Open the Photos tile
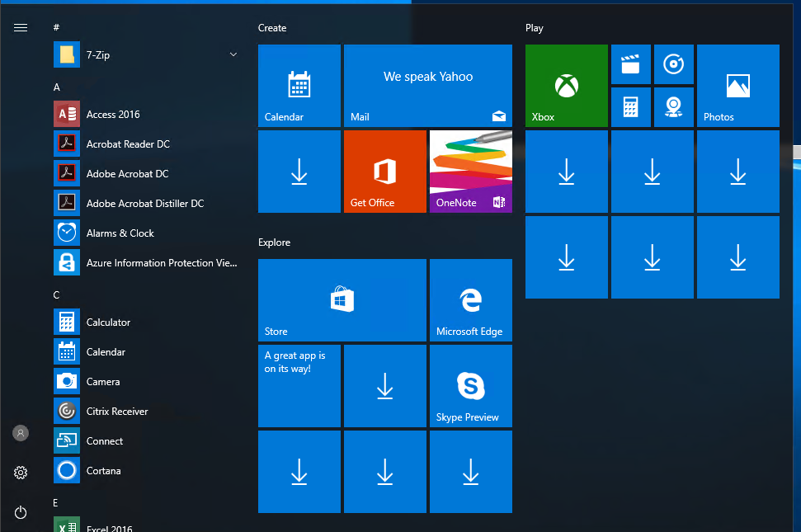 tap(737, 86)
